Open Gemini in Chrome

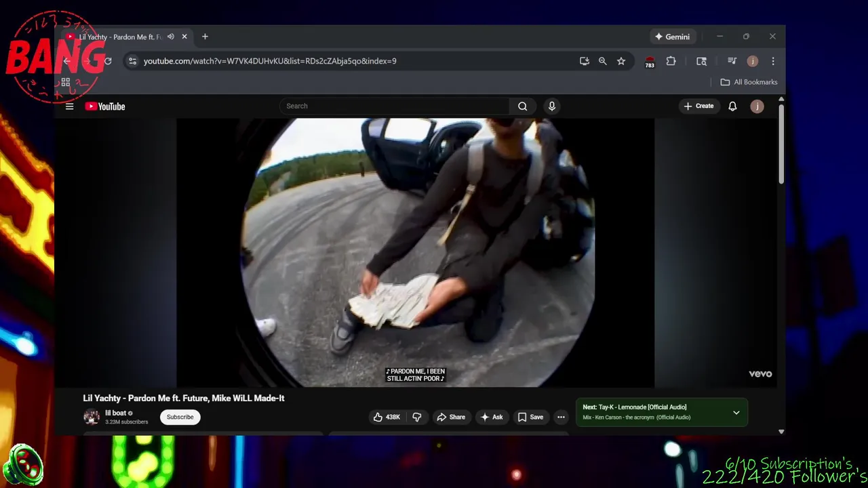tap(672, 37)
